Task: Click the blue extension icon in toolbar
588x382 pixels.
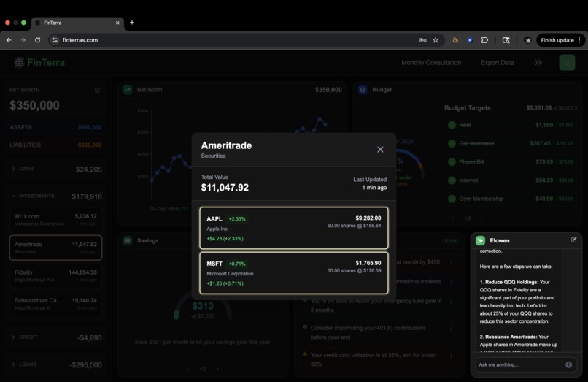Action: 470,40
